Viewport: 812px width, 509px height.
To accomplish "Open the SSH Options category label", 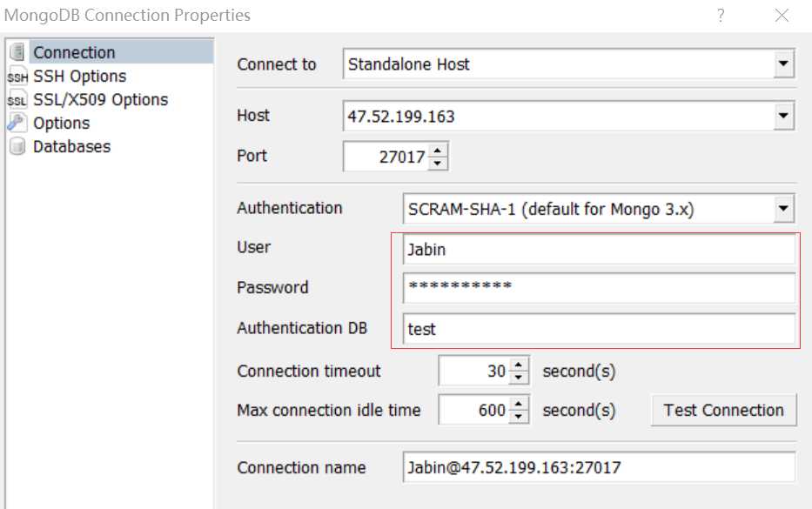I will click(80, 76).
